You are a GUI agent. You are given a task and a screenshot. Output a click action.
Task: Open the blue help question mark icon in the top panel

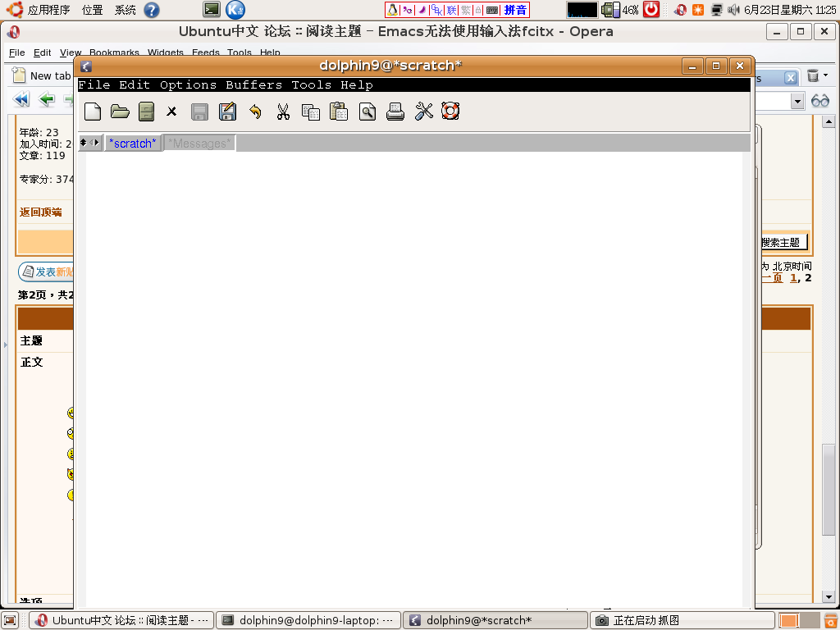(x=152, y=10)
